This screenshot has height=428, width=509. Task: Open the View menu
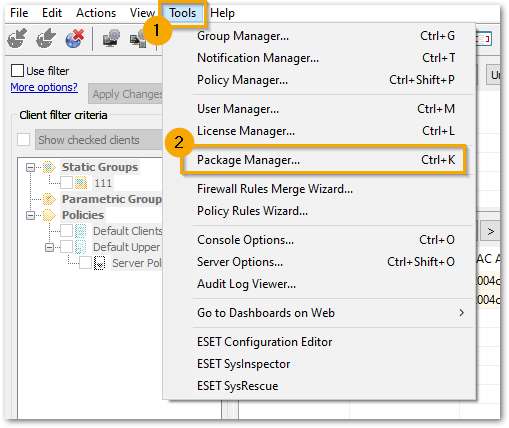[x=142, y=13]
